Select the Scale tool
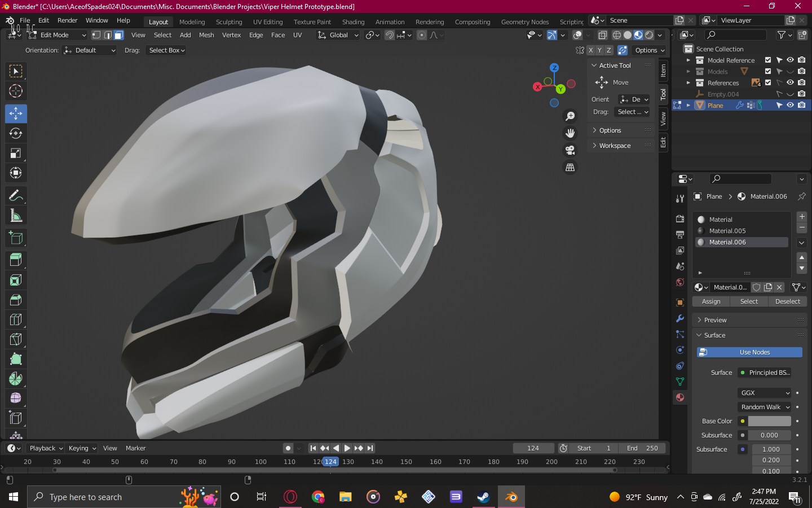The image size is (812, 508). point(16,154)
